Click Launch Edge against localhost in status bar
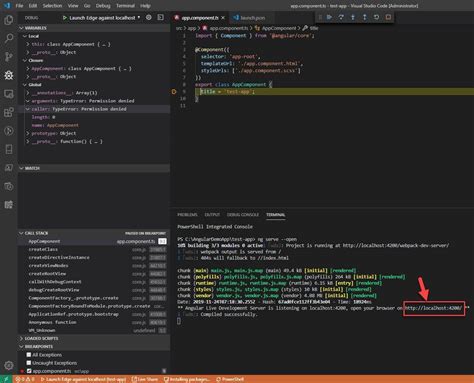 pyautogui.click(x=83, y=379)
